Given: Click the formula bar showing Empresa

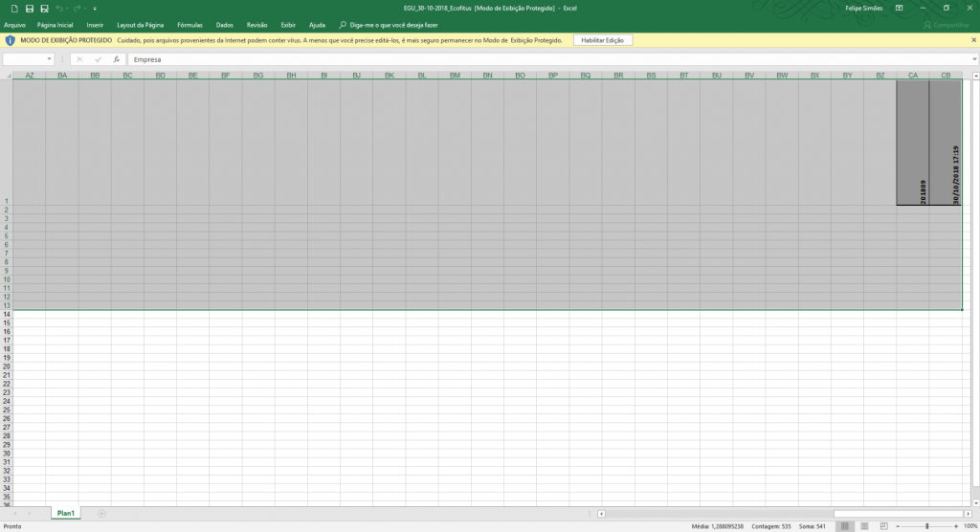Looking at the screenshot, I should coord(549,59).
